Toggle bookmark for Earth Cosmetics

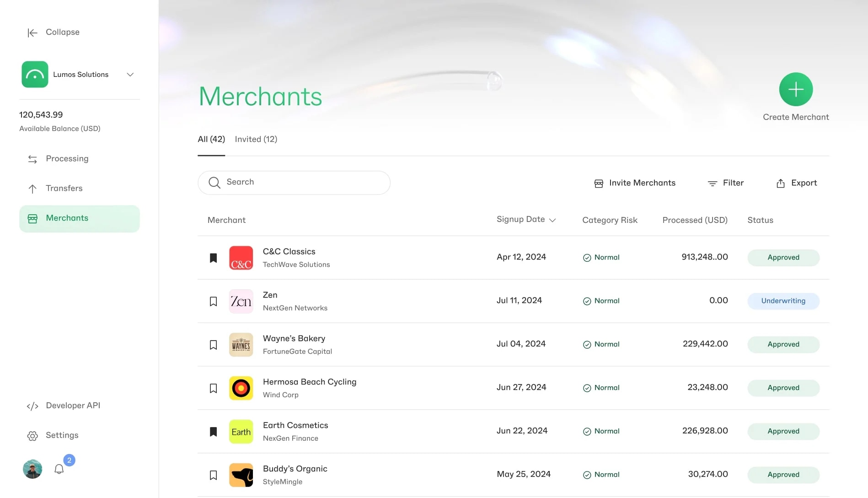(213, 432)
